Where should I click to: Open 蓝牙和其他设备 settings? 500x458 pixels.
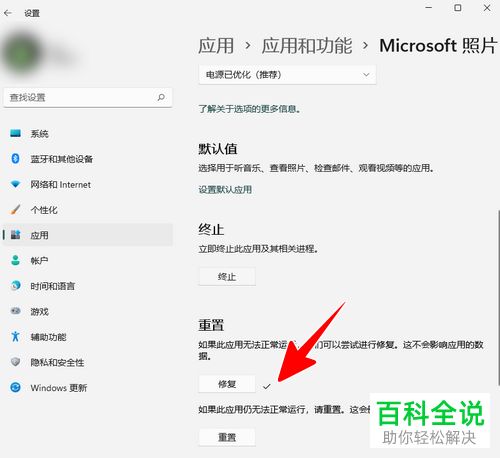88,159
